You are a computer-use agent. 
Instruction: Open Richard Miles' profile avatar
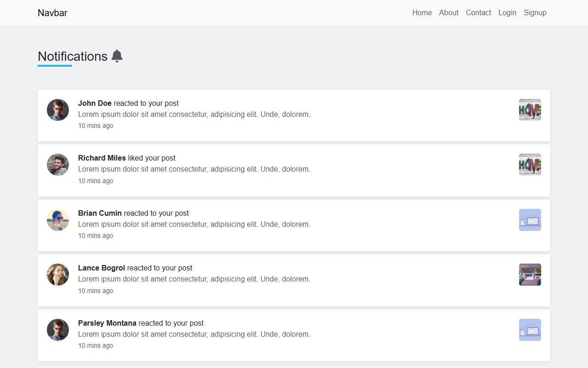coord(57,165)
